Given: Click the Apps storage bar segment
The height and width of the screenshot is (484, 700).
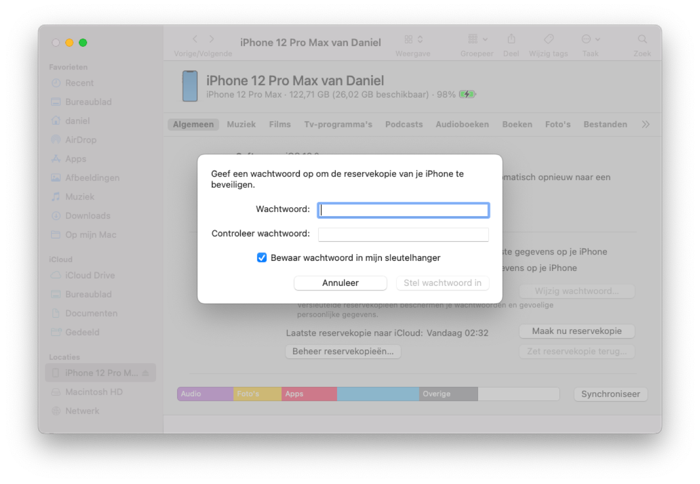Looking at the screenshot, I should coord(309,394).
